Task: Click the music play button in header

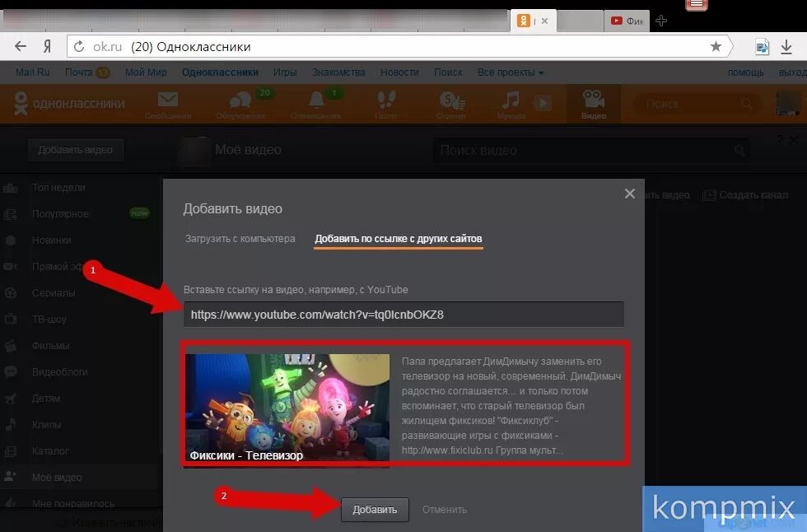Action: (543, 103)
